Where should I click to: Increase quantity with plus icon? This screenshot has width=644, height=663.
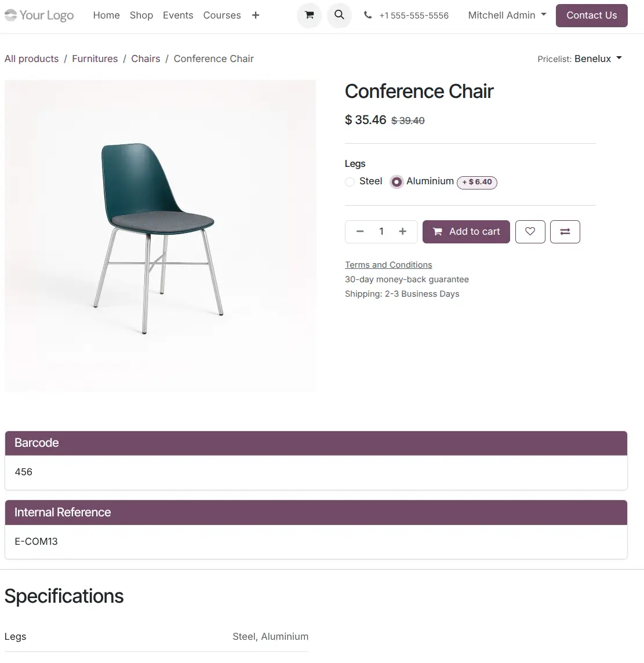click(x=403, y=232)
